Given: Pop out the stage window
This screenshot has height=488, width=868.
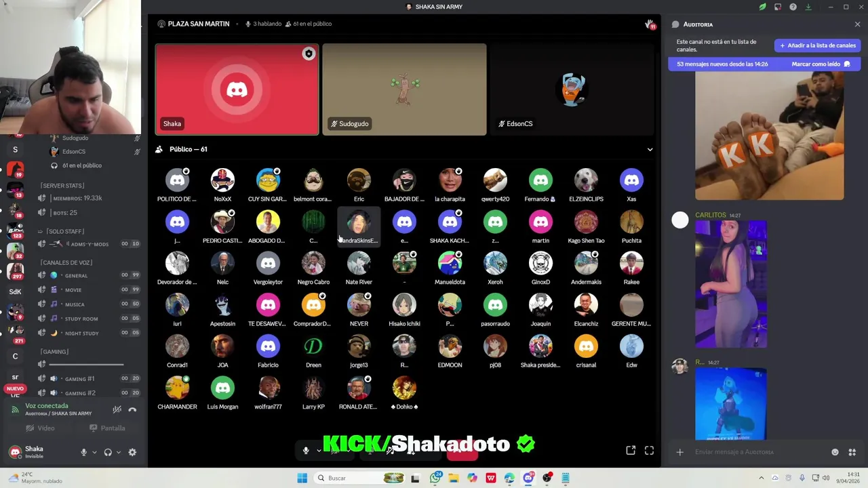Looking at the screenshot, I should point(631,450).
